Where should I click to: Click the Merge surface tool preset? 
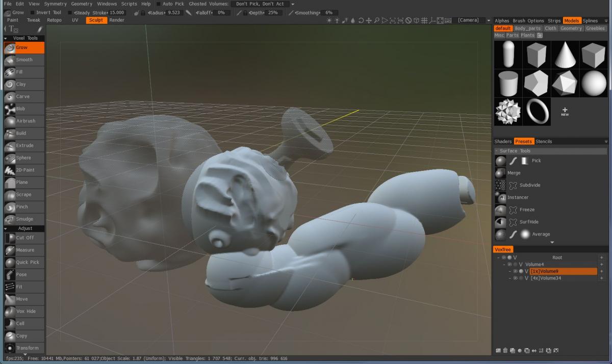pos(514,173)
